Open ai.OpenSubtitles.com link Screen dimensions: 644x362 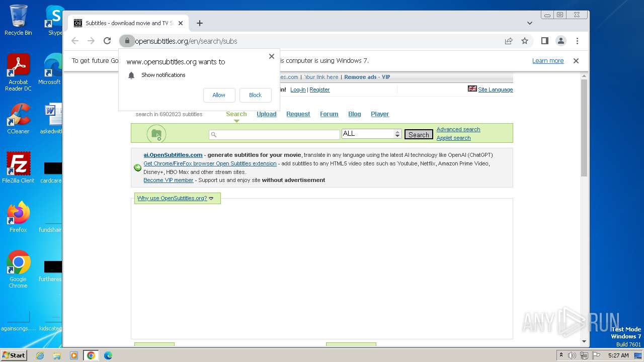pyautogui.click(x=173, y=155)
